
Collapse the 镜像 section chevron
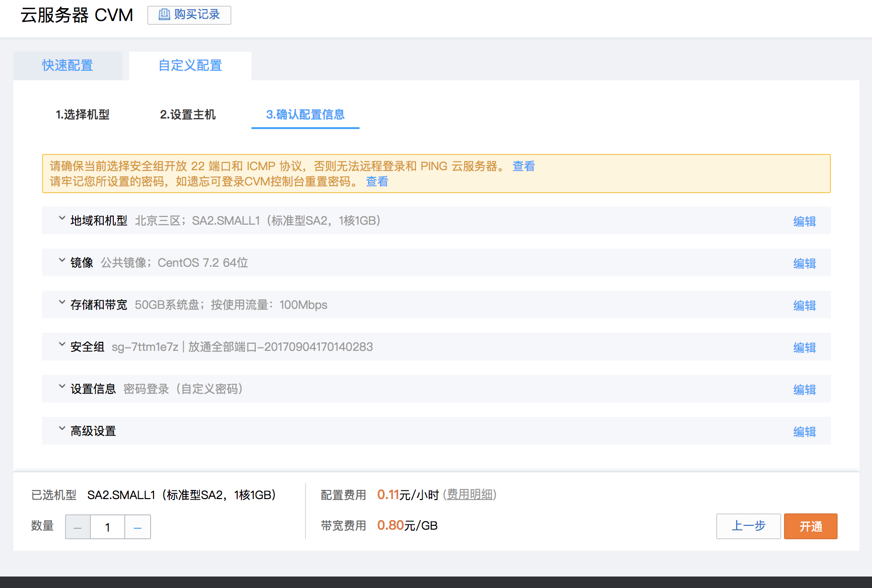tap(62, 261)
